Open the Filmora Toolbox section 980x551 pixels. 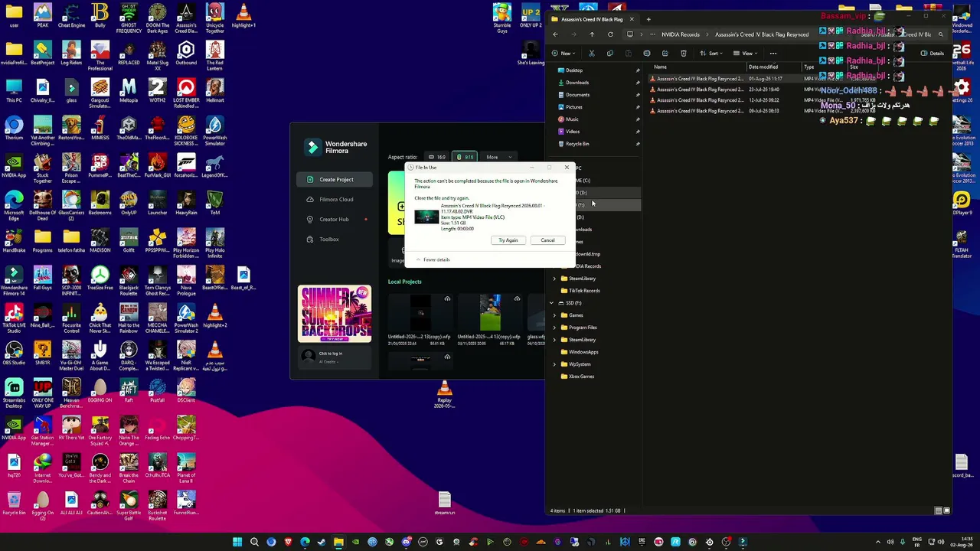coord(336,239)
